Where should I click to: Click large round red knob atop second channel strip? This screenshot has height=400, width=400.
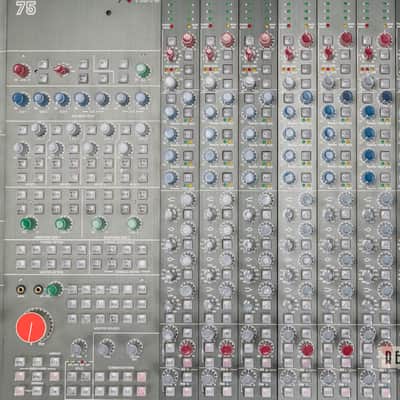point(228,40)
